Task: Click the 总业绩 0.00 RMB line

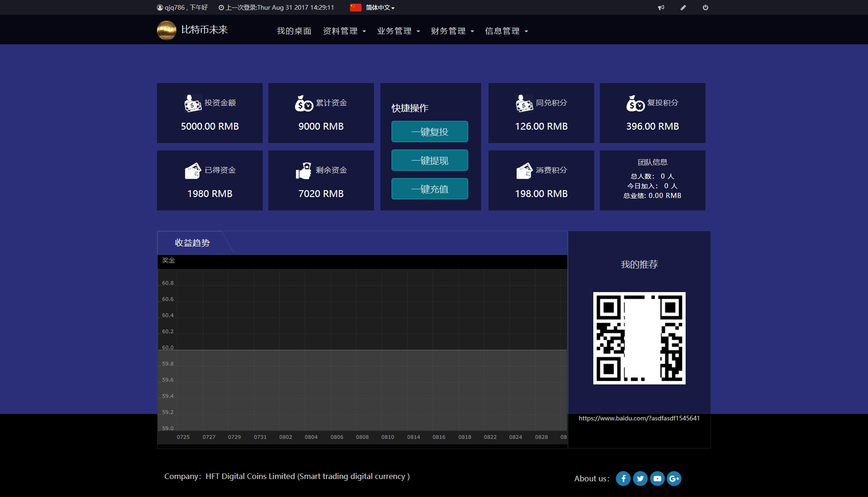Action: tap(652, 196)
